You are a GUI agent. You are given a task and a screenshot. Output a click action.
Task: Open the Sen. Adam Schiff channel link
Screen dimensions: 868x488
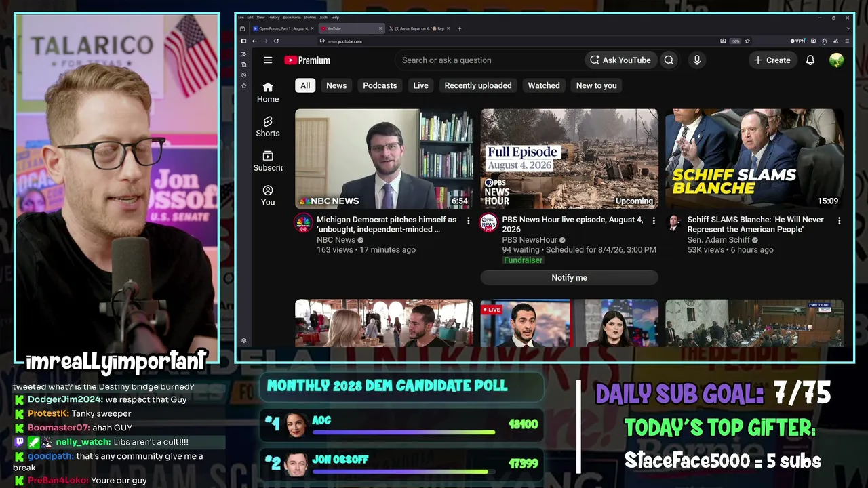click(x=719, y=240)
